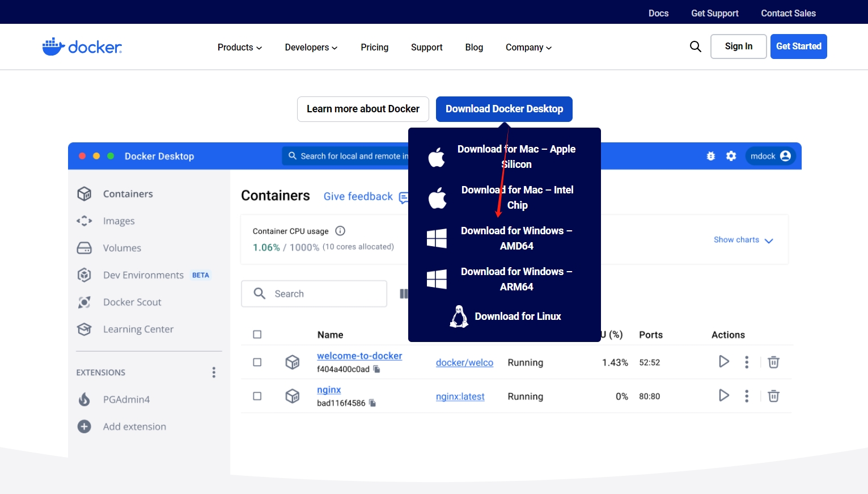Click the Volumes drive icon in sidebar
Viewport: 868px width, 494px height.
click(84, 248)
